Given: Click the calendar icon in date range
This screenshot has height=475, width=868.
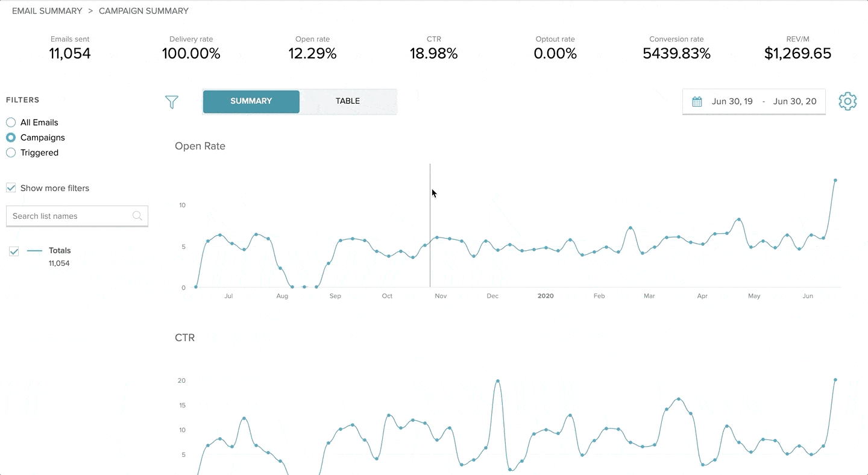Looking at the screenshot, I should pyautogui.click(x=697, y=101).
